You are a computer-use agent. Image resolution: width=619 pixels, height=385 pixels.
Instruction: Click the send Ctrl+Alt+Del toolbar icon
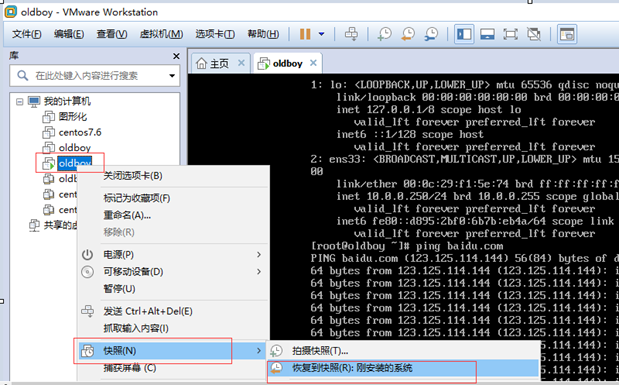pos(351,34)
